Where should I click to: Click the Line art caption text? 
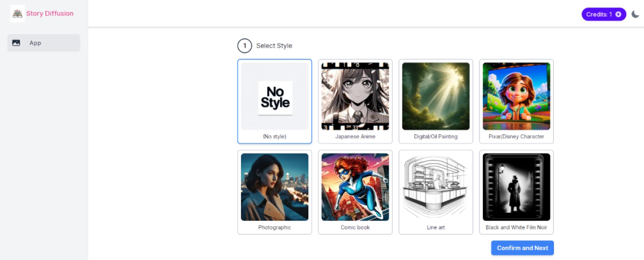coord(436,228)
